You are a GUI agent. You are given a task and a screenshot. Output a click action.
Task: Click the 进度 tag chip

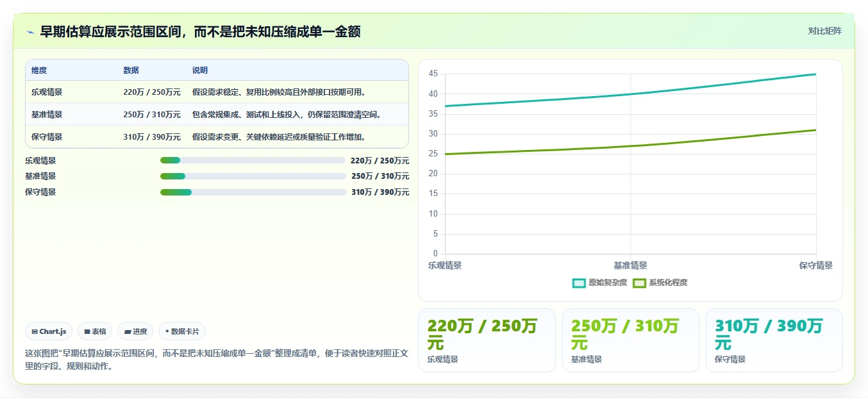[135, 331]
